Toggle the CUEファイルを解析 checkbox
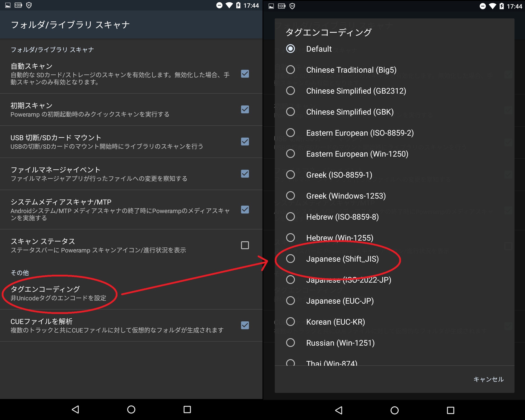The image size is (525, 420). click(x=245, y=325)
